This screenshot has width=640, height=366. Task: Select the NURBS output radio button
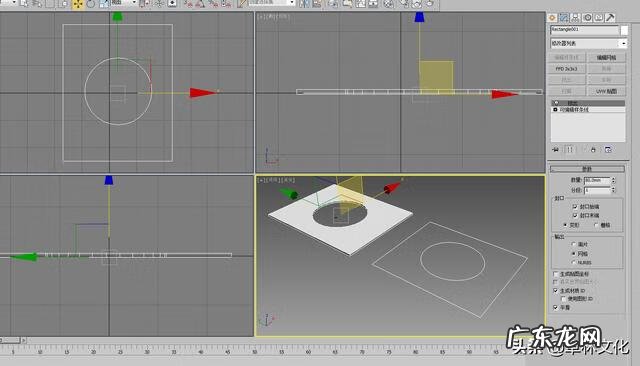coord(573,262)
